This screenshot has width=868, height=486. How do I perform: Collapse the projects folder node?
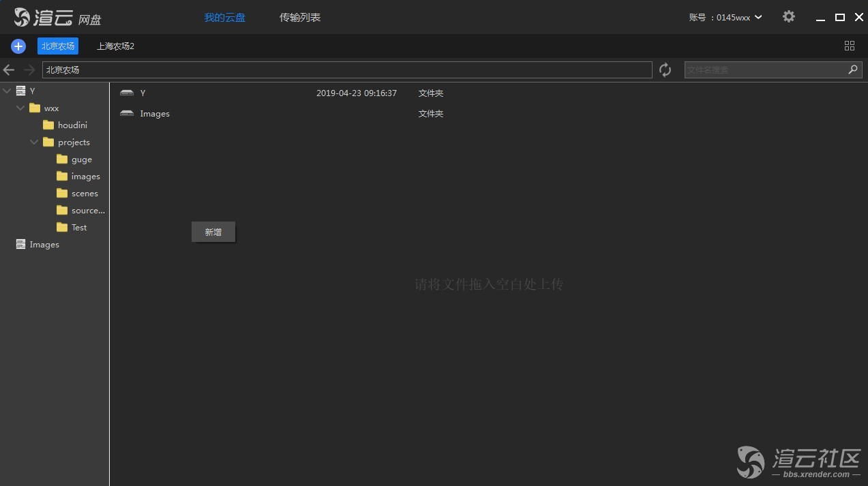[34, 142]
